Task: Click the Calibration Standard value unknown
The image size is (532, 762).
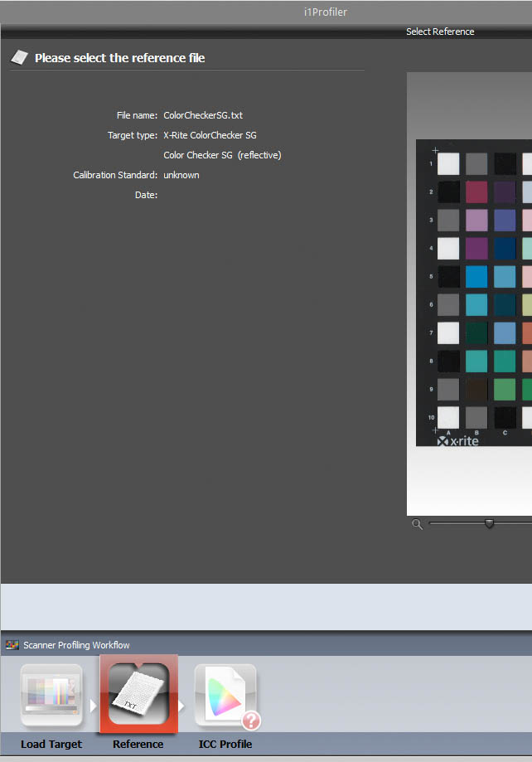Action: (181, 175)
